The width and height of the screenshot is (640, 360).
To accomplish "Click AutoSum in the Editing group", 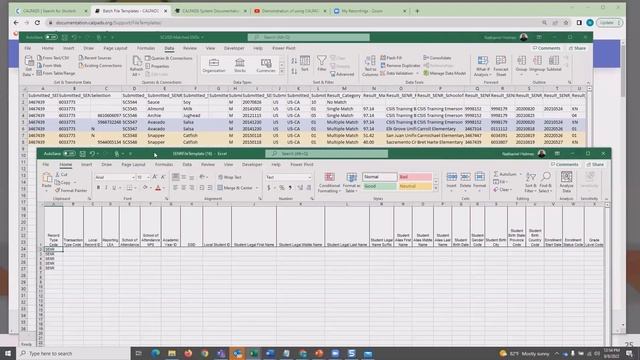I will [505, 174].
